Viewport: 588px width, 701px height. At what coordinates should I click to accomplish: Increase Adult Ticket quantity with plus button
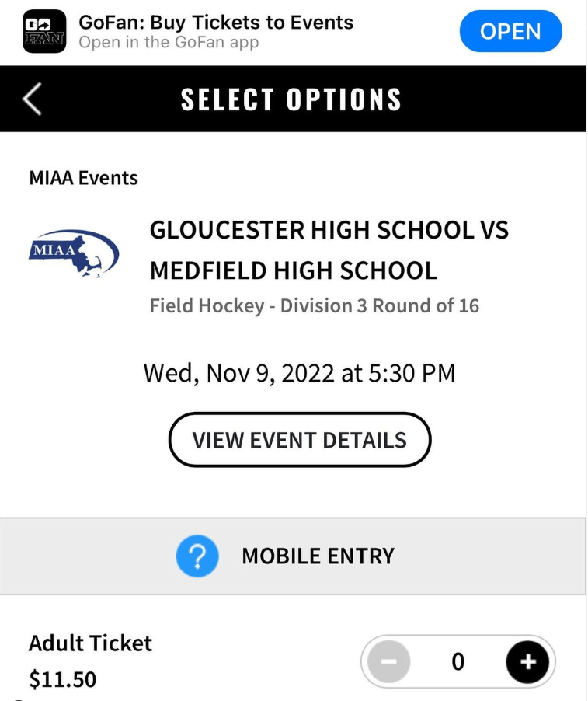click(527, 662)
